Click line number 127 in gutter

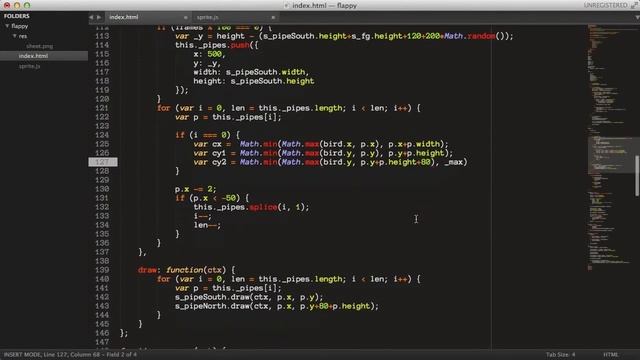[x=102, y=162]
